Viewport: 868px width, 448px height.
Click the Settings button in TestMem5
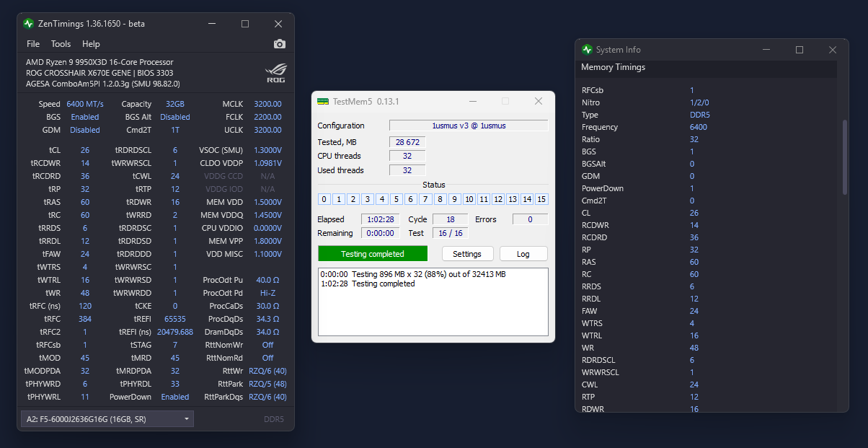(467, 254)
